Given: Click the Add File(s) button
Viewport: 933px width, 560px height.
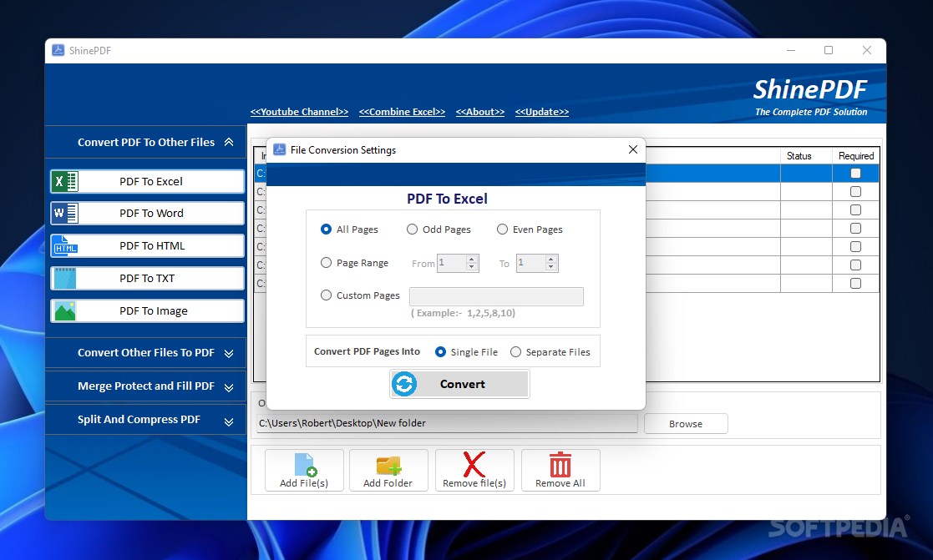Looking at the screenshot, I should point(304,470).
